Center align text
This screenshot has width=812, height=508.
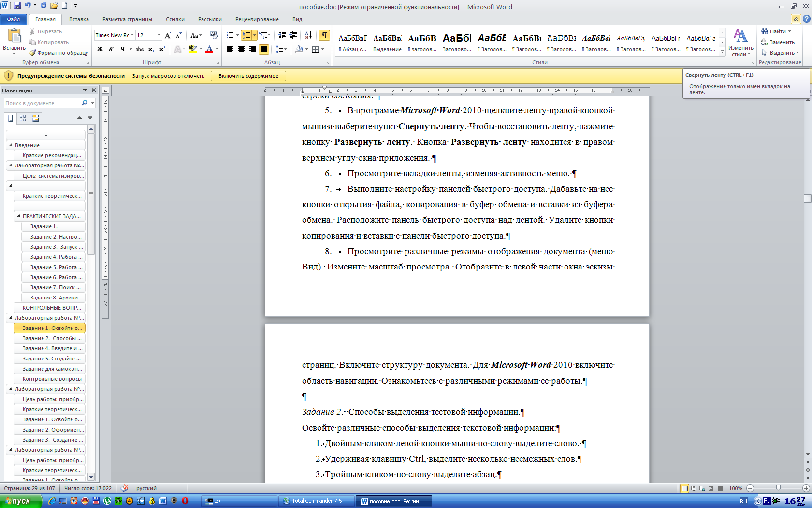tap(241, 49)
